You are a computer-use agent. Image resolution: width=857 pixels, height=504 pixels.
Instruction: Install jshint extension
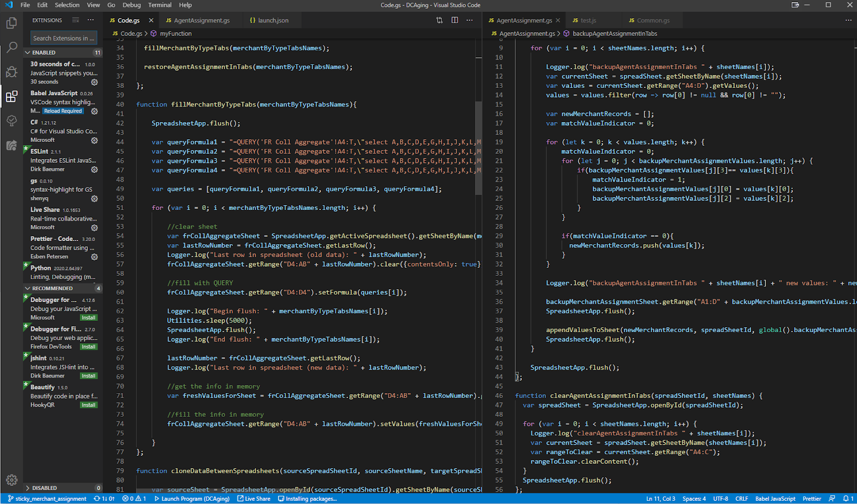(88, 376)
